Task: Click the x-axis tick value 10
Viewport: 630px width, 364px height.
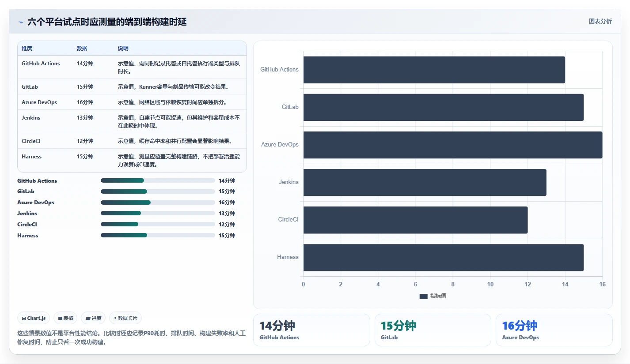Action: coord(490,285)
